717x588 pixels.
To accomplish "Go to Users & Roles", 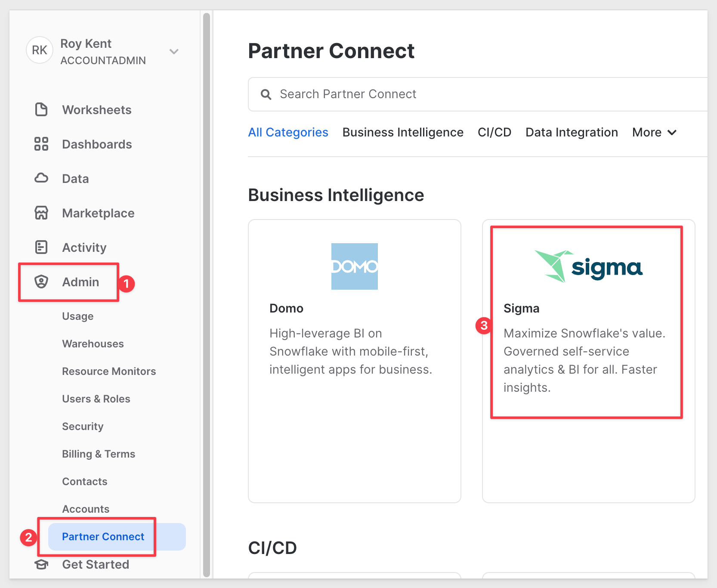I will [x=96, y=399].
